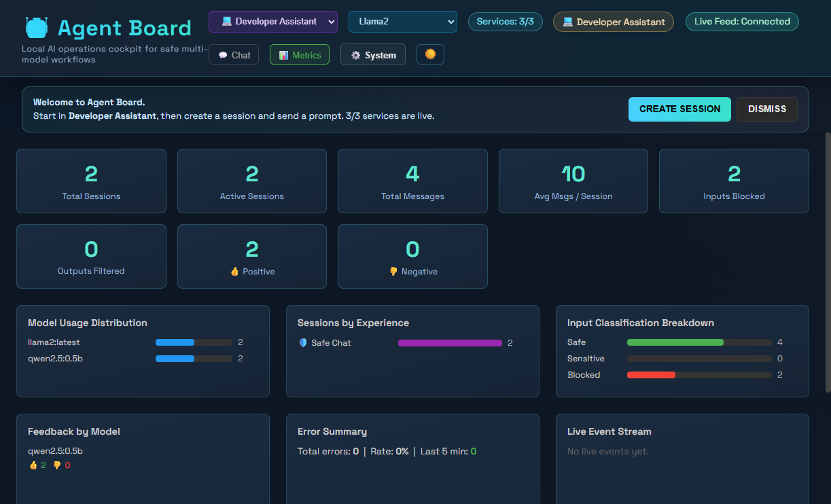The height and width of the screenshot is (504, 831).
Task: Switch to the System tab
Action: click(x=373, y=55)
